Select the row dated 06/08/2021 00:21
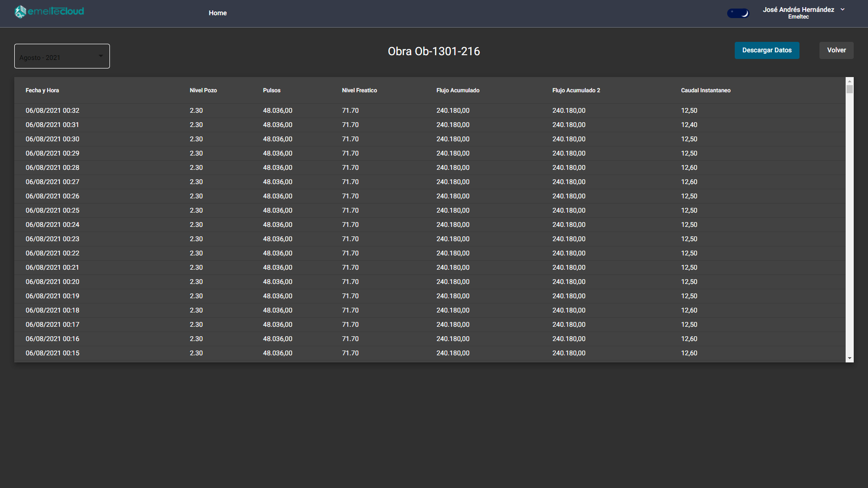 coord(430,268)
